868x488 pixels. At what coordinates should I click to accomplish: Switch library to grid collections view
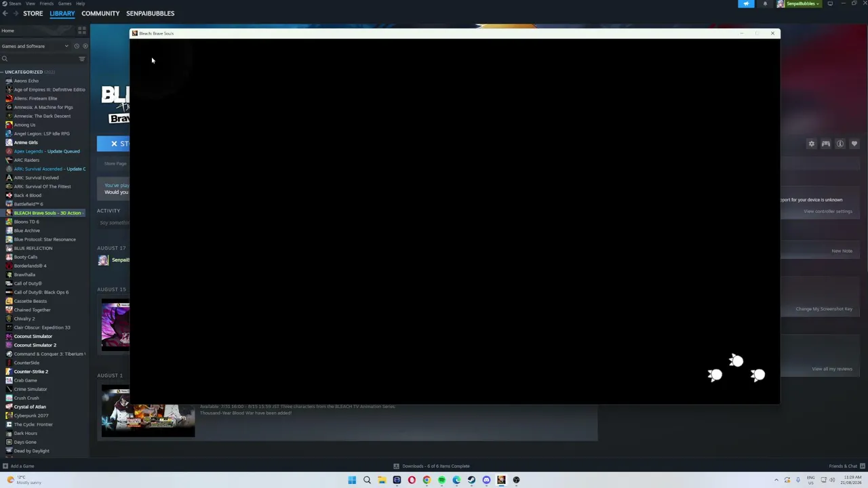pyautogui.click(x=82, y=30)
